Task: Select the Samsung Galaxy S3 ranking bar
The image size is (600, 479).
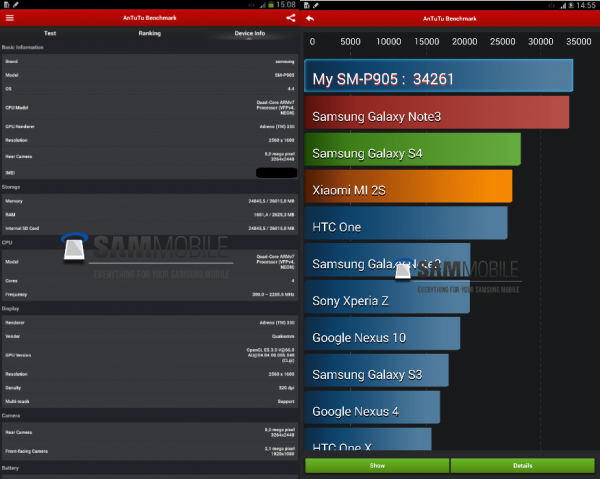Action: pos(377,370)
